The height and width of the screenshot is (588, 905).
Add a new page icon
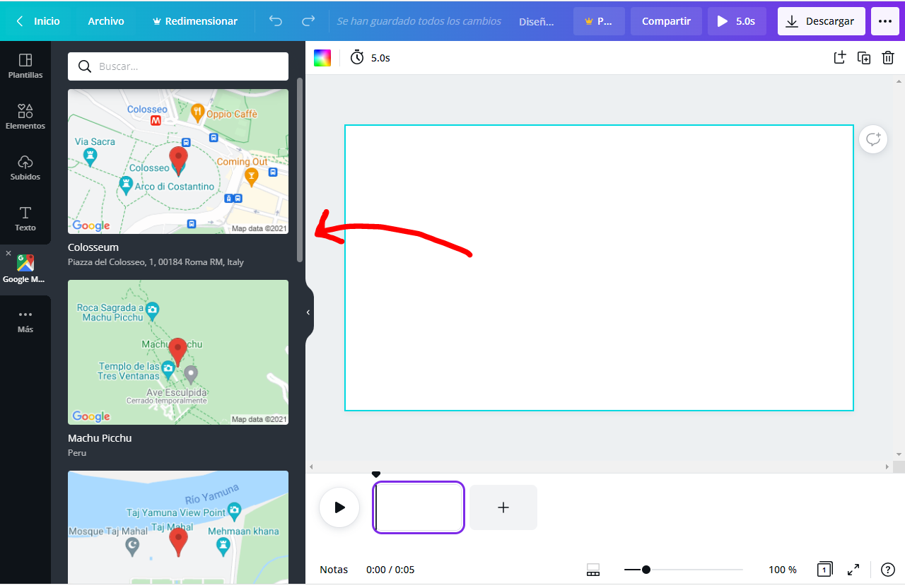click(840, 58)
